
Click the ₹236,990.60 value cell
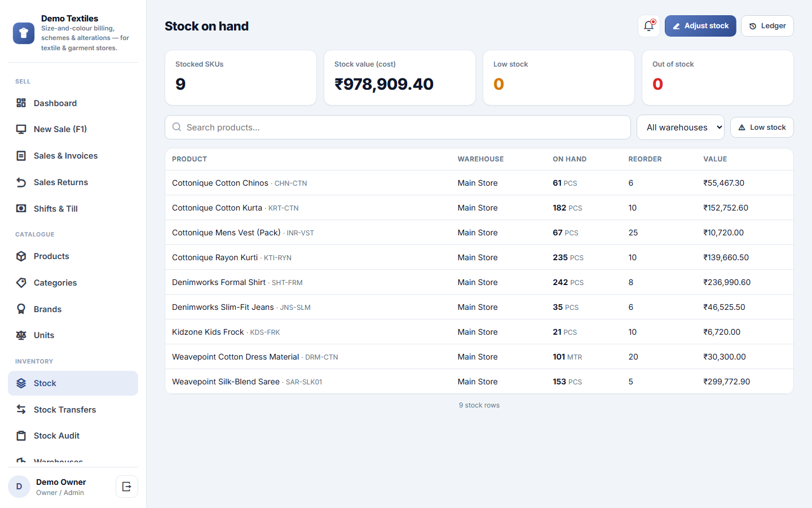[x=727, y=282]
